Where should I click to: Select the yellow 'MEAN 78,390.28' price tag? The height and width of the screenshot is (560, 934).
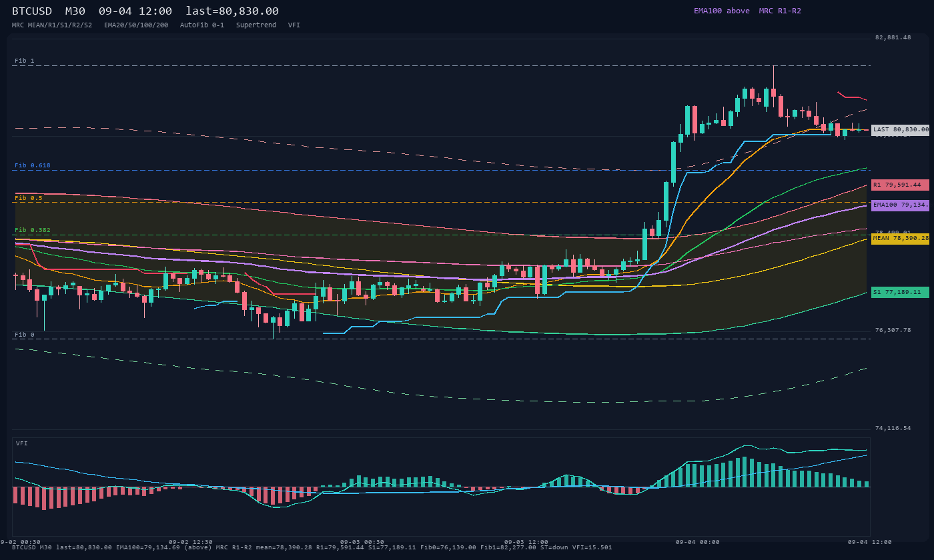coord(900,238)
